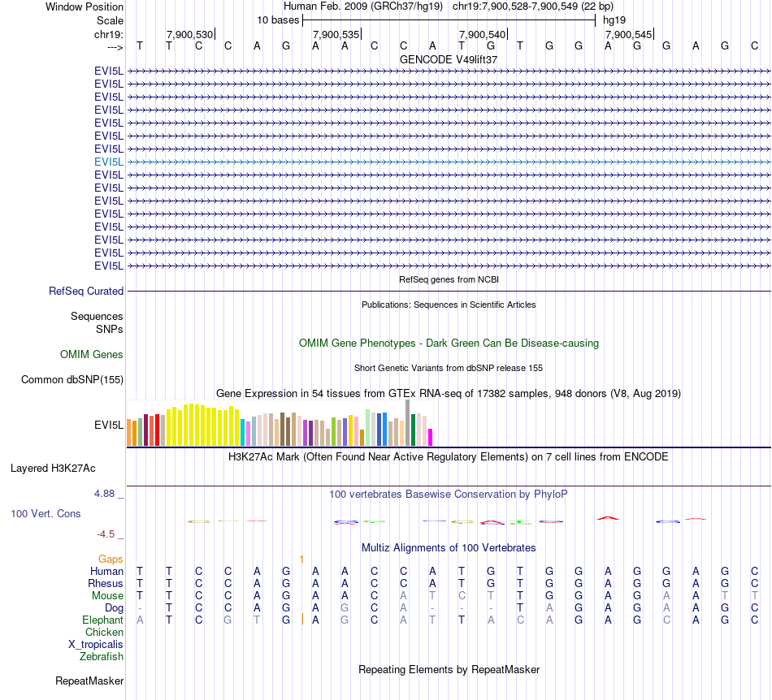Click the chr19: base position label
The image size is (772, 700).
[x=109, y=34]
